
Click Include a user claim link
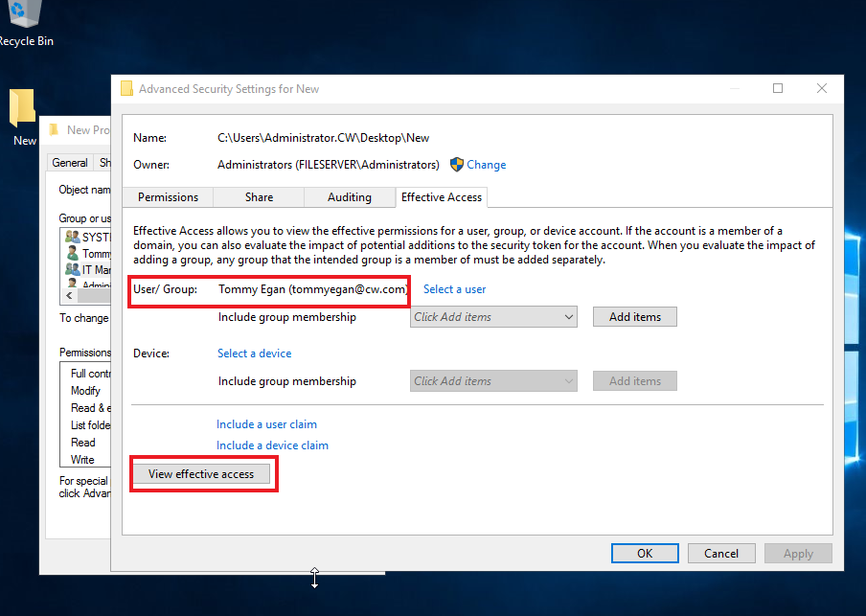pyautogui.click(x=266, y=424)
